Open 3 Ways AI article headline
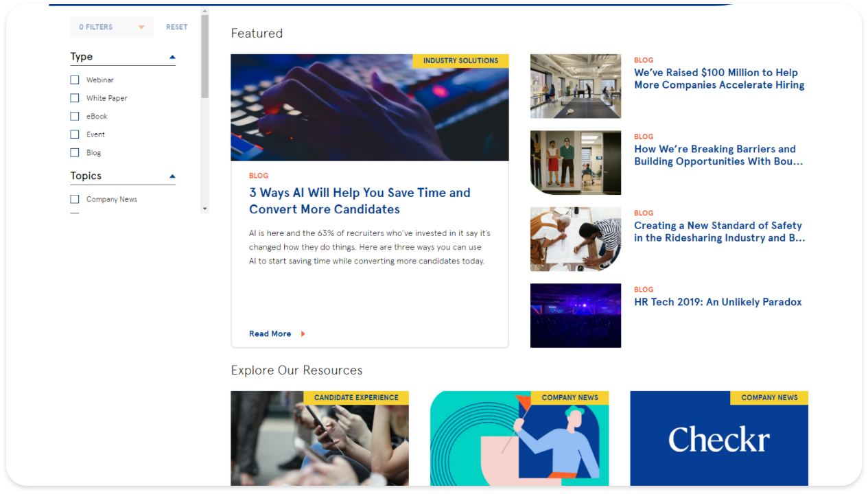Screen dimensions: 868x494 point(360,201)
